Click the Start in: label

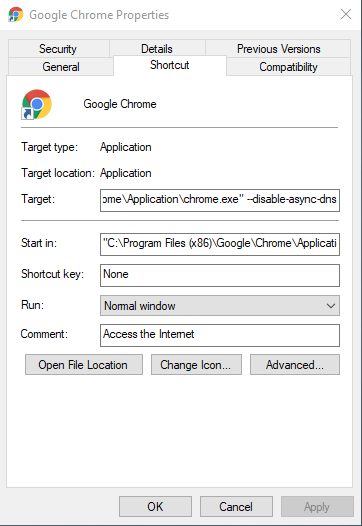[x=39, y=243]
